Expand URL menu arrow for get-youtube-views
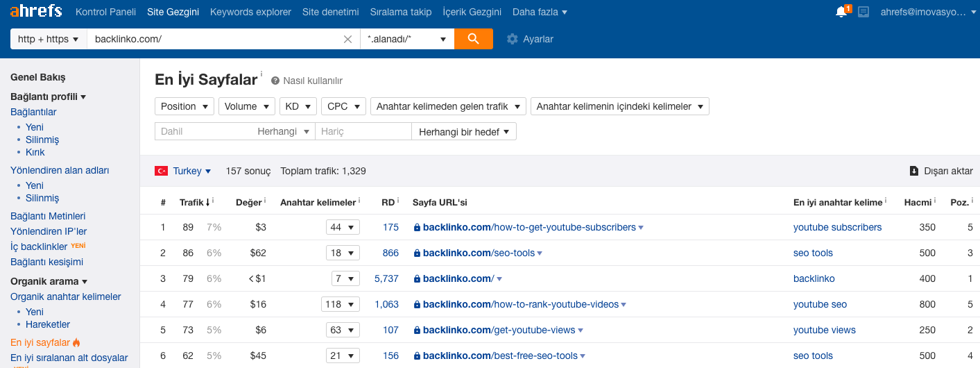This screenshot has height=368, width=980. click(581, 331)
